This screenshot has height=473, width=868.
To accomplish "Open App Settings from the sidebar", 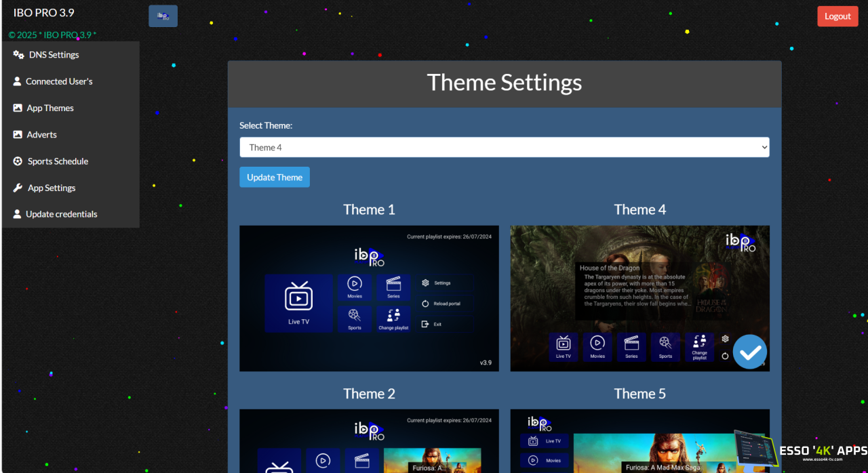I will (x=52, y=188).
